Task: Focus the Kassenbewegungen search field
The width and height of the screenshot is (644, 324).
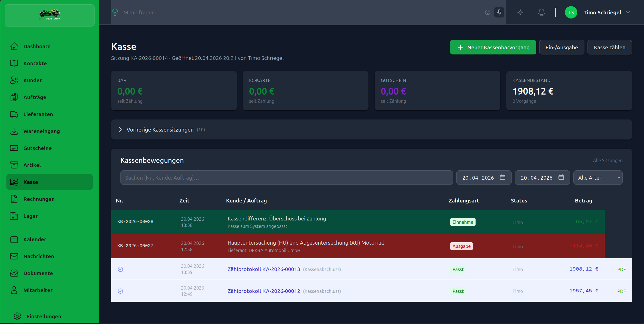Action: [x=286, y=178]
